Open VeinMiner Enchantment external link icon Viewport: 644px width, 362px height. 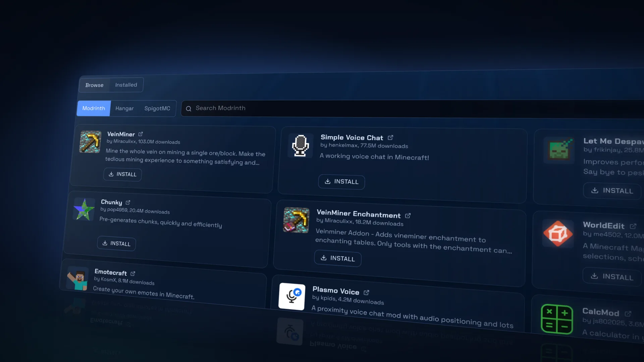(x=408, y=216)
